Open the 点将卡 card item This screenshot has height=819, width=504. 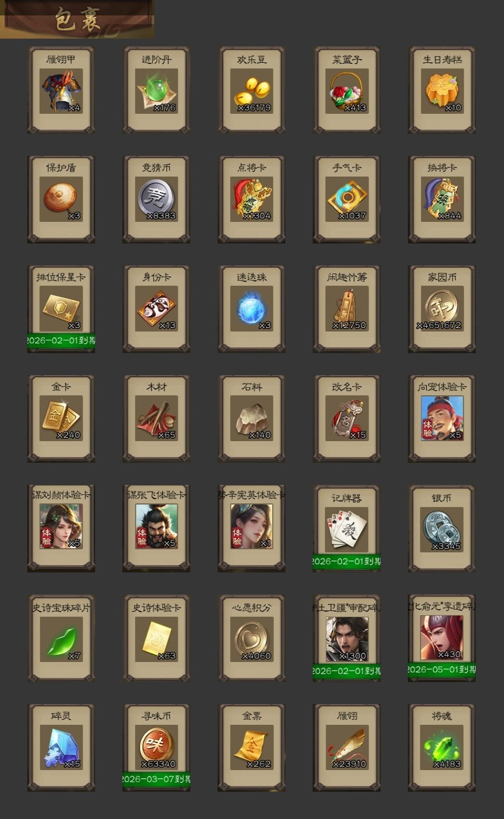[x=251, y=200]
